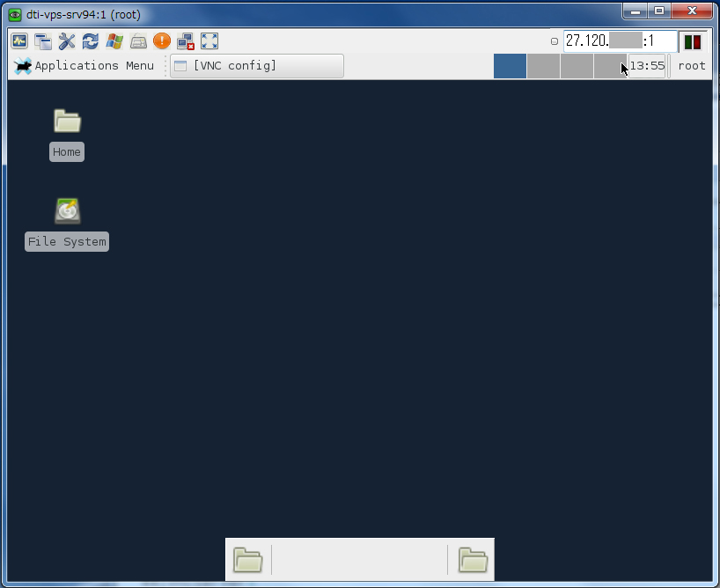The width and height of the screenshot is (720, 588).
Task: Open the Home folder desktop icon
Action: 67,122
